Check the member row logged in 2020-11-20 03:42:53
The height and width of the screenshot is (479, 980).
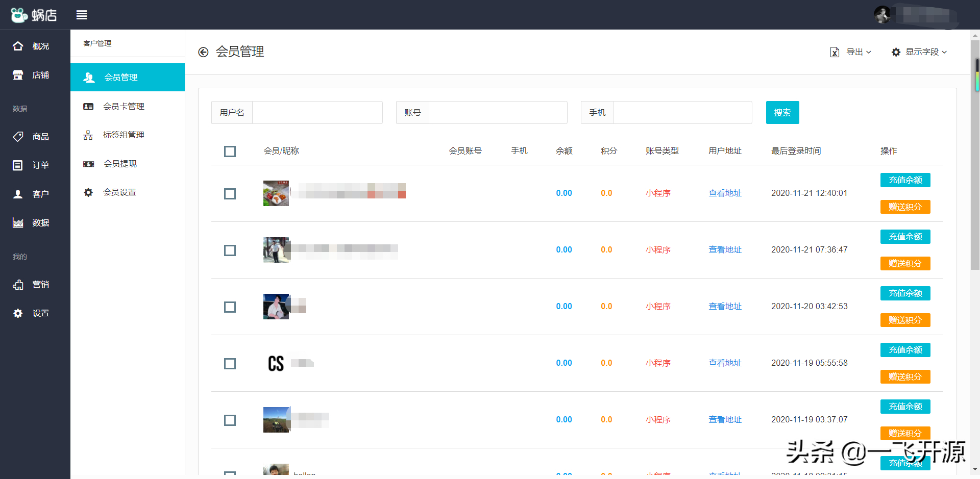(x=230, y=307)
